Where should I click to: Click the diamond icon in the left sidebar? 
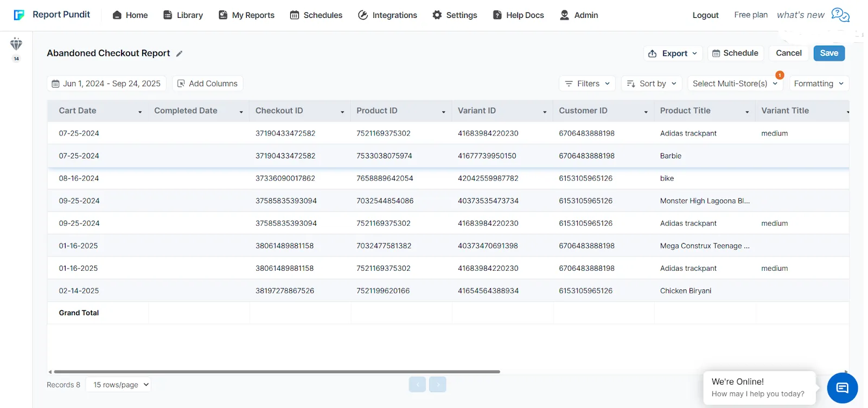click(x=16, y=44)
